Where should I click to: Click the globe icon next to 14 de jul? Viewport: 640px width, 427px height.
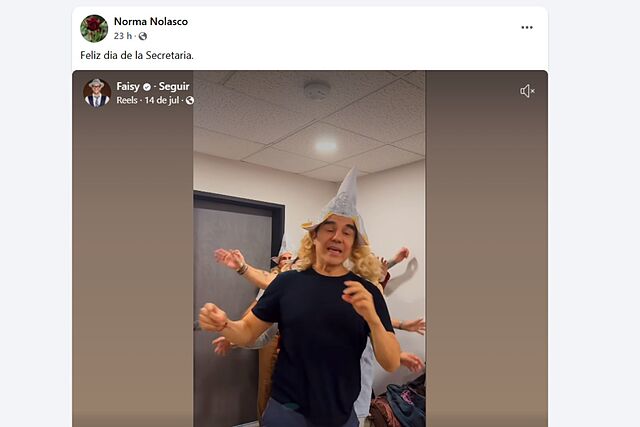[190, 100]
